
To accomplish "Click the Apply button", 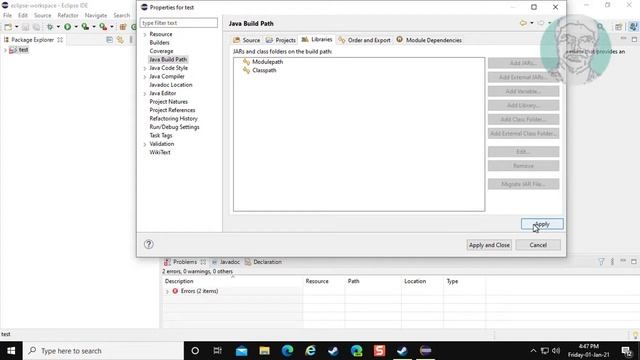I will coord(542,224).
